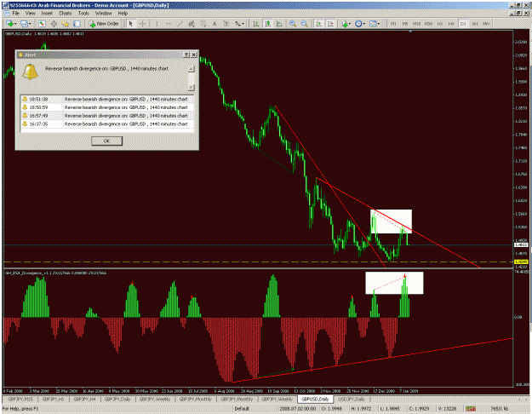The image size is (532, 414).
Task: Expand the Indicators dropdown arrow
Action: point(350,24)
